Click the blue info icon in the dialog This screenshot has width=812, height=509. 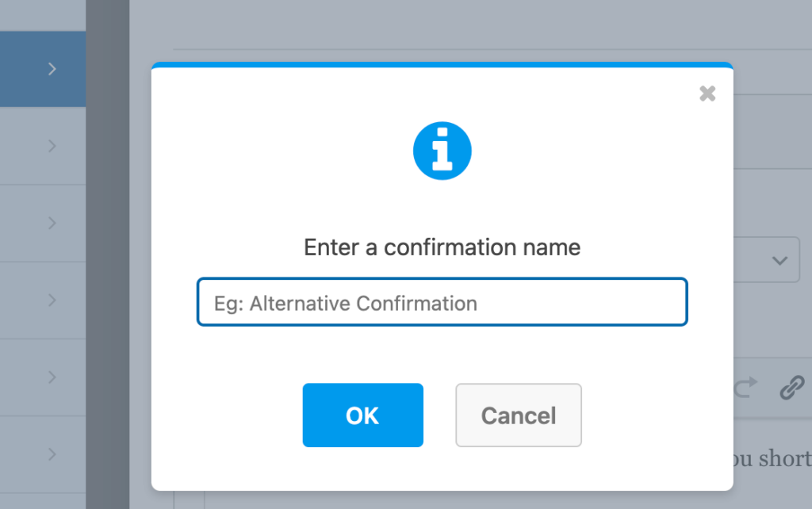[x=442, y=150]
